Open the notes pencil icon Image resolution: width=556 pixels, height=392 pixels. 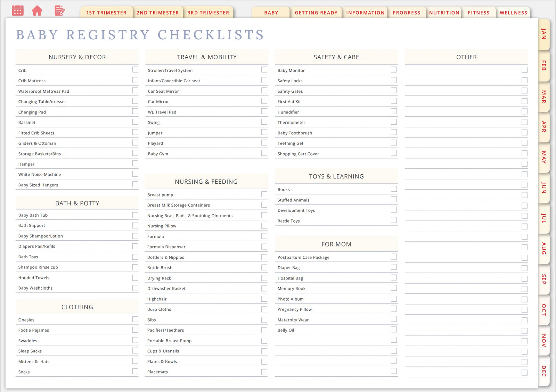[x=60, y=11]
